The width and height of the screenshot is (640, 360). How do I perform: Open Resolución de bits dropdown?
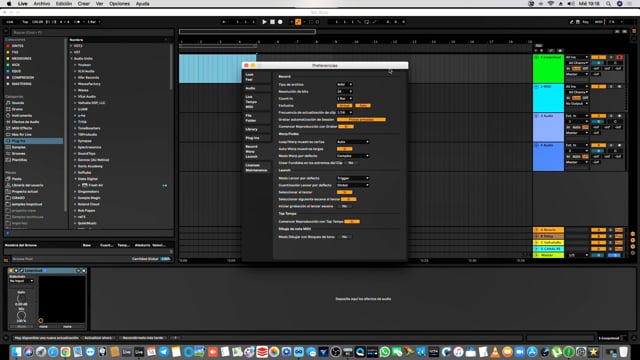344,91
